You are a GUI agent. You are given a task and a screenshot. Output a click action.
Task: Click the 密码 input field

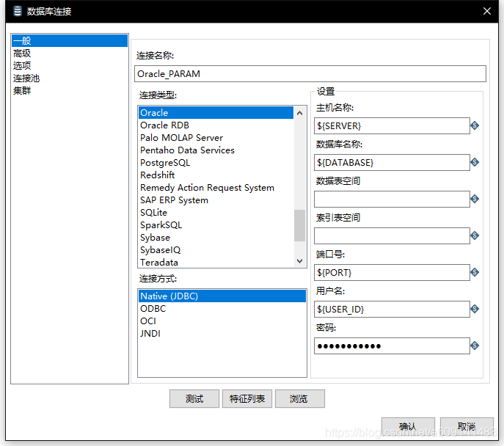(x=392, y=346)
